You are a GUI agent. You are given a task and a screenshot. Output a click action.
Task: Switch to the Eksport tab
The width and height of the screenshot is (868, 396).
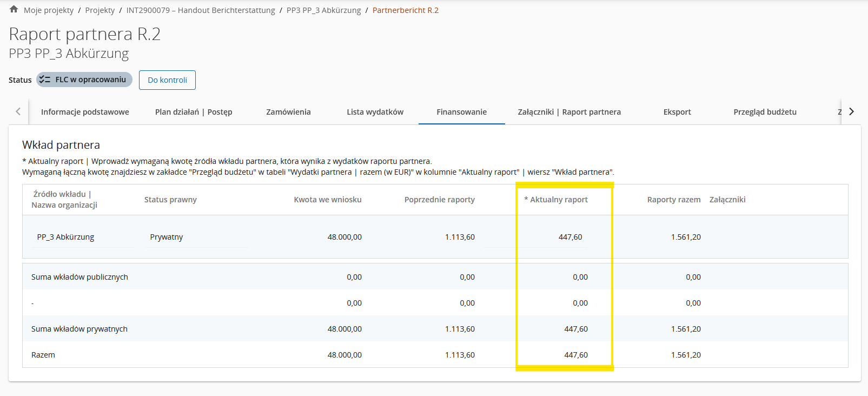pos(677,112)
